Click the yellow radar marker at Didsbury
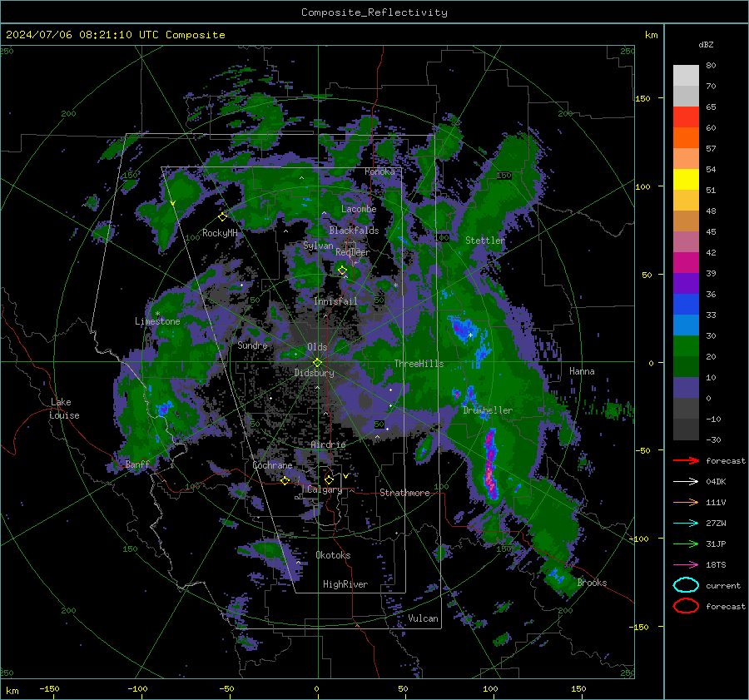Viewport: 749px width, 700px height. (317, 362)
